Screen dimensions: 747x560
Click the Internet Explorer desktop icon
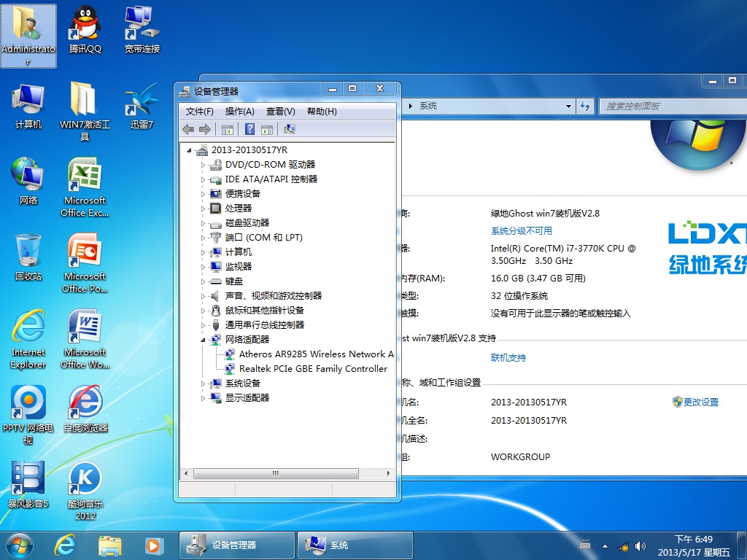pyautogui.click(x=28, y=339)
